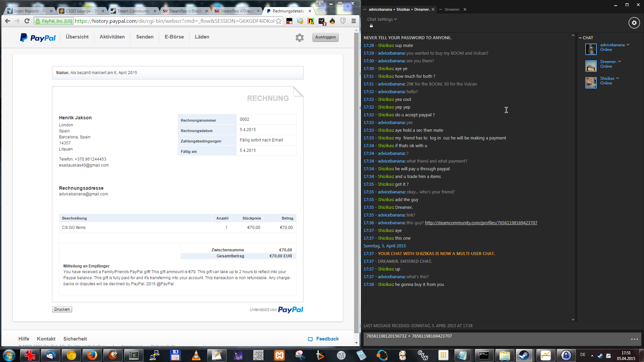Viewport: 644px width, 362px height.
Task: Switch to the CSGO Lounge browser tab
Action: pyautogui.click(x=82, y=11)
